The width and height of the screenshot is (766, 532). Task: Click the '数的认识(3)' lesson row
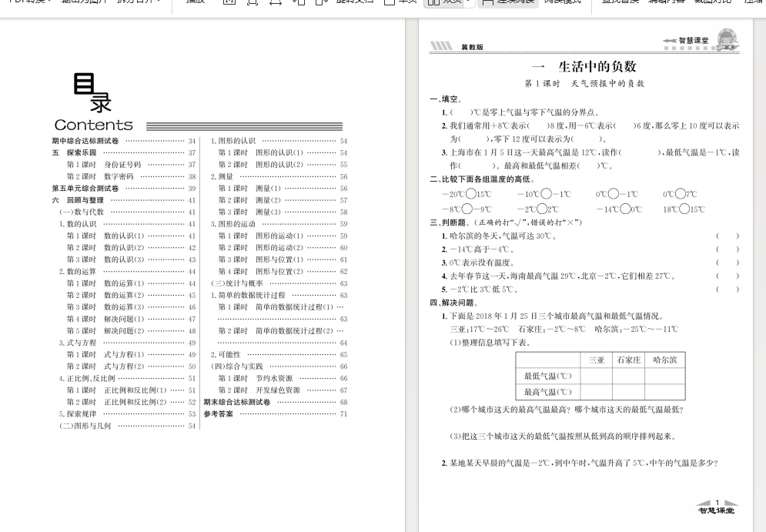[131, 259]
